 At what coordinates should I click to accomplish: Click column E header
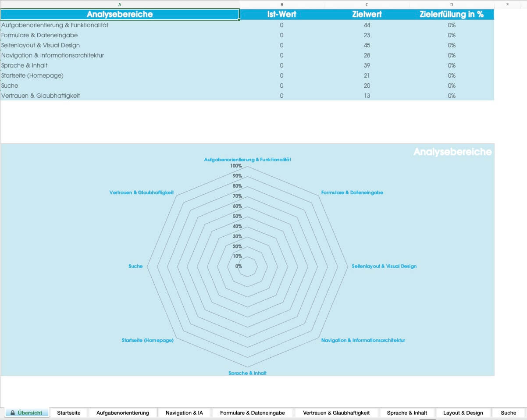tap(507, 4)
